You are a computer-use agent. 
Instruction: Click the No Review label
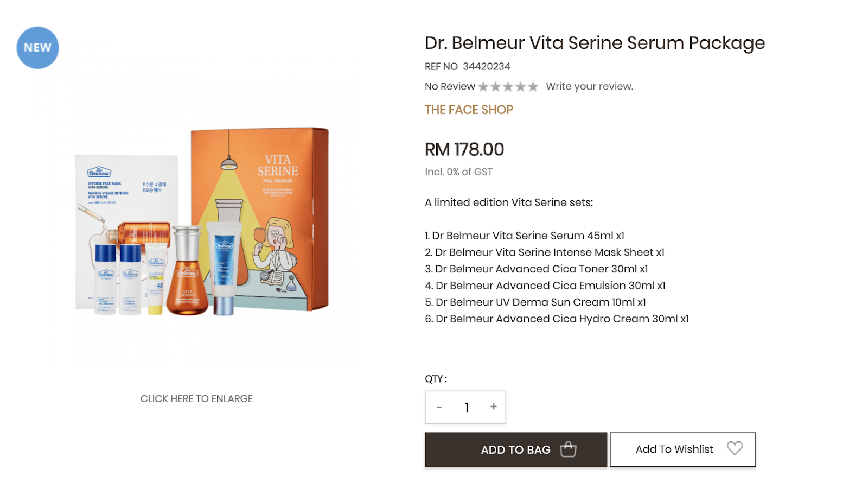pos(450,86)
